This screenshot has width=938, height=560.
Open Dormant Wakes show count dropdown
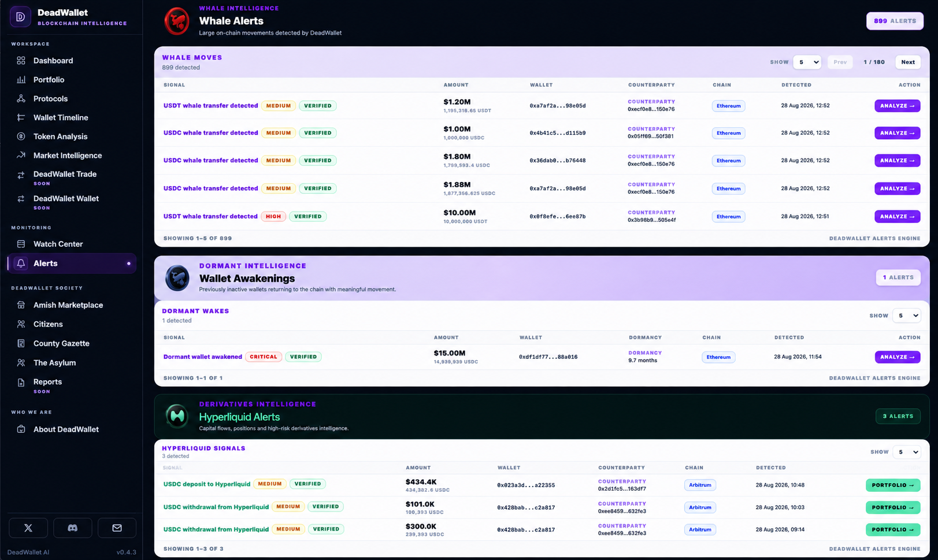(x=906, y=316)
